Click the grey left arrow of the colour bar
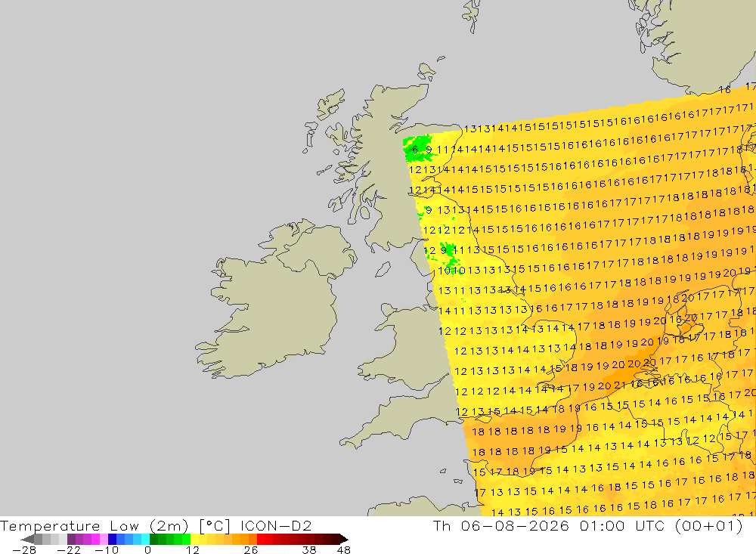The width and height of the screenshot is (756, 554). coord(27,540)
